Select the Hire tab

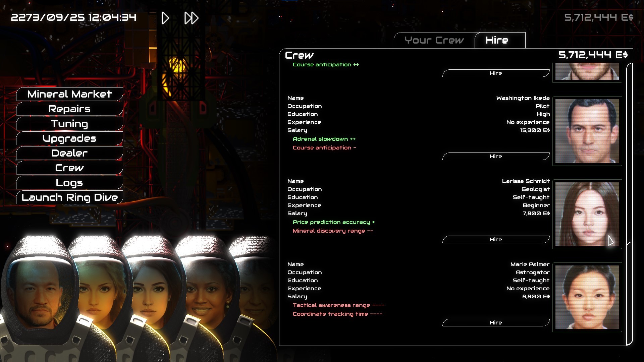500,41
